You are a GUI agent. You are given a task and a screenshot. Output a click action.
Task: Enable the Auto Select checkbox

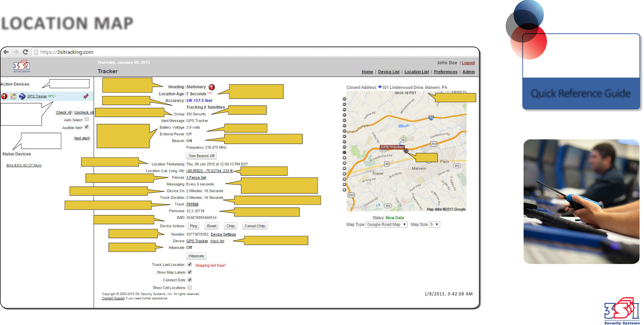[87, 119]
